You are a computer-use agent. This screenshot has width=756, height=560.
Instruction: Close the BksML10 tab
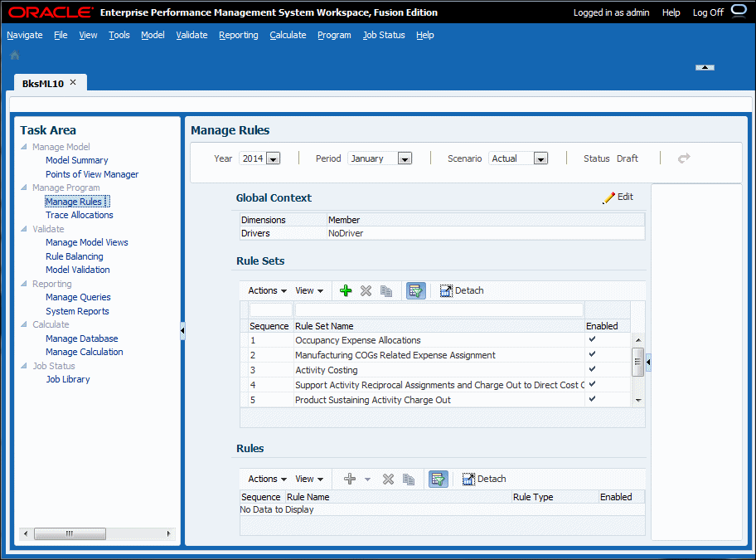tap(73, 82)
